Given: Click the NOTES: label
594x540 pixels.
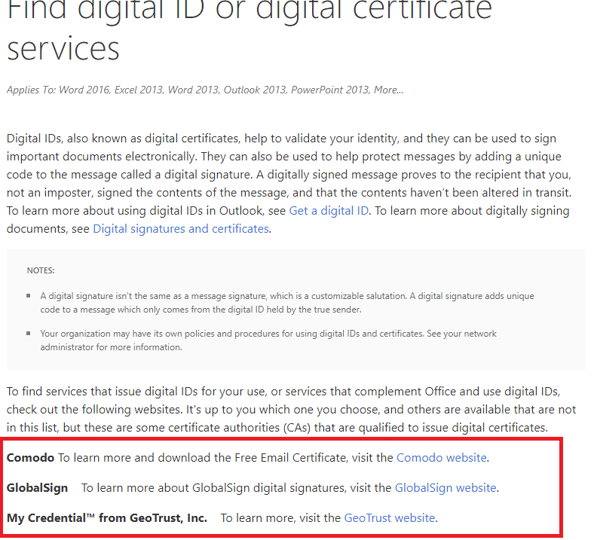Looking at the screenshot, I should (x=41, y=271).
